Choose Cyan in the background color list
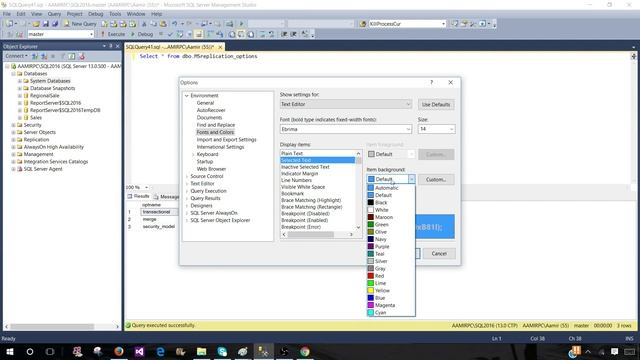640x360 pixels. click(391, 313)
